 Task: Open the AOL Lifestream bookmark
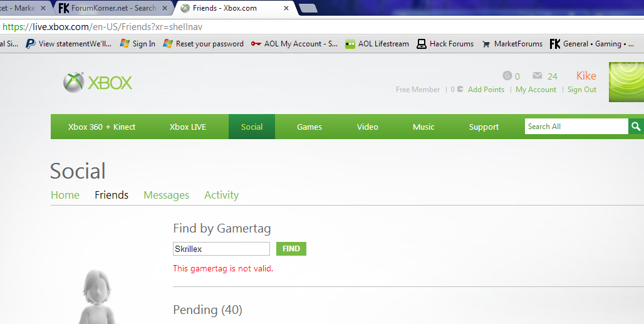click(x=377, y=43)
